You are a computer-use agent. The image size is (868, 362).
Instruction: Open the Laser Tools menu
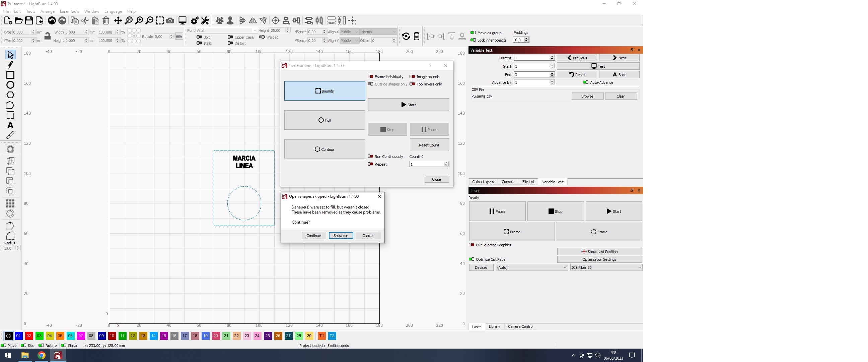(x=69, y=11)
